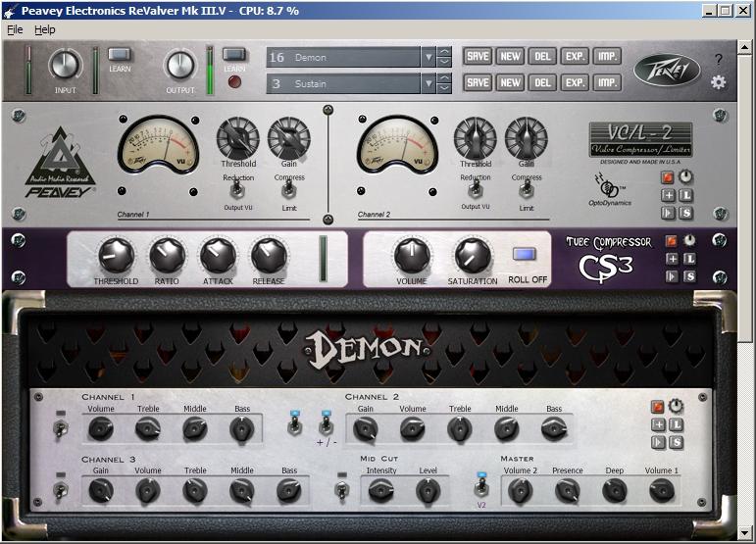Flip the Channel 2 Reduction/Output VU switch
The height and width of the screenshot is (544, 756).
[x=476, y=190]
